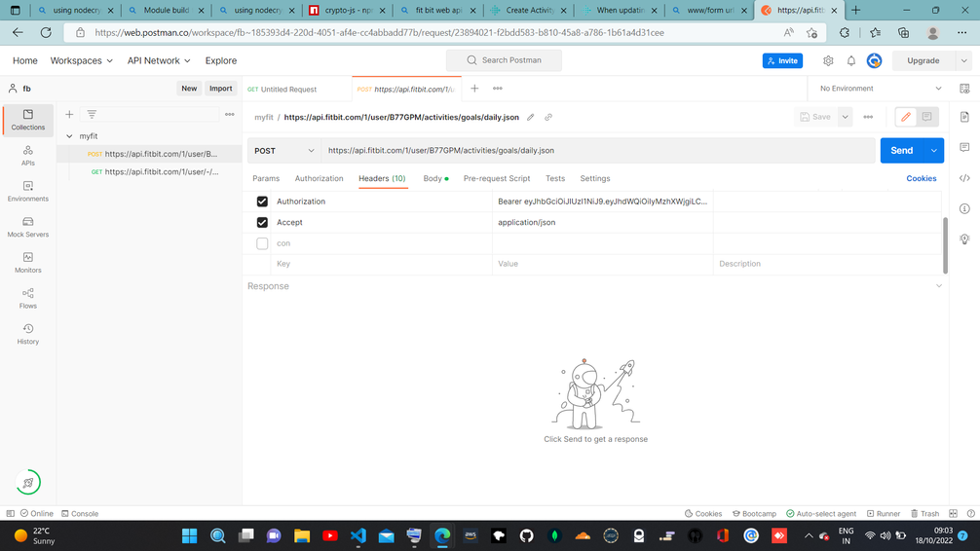Enable the 'con' header row checkbox

coord(262,243)
